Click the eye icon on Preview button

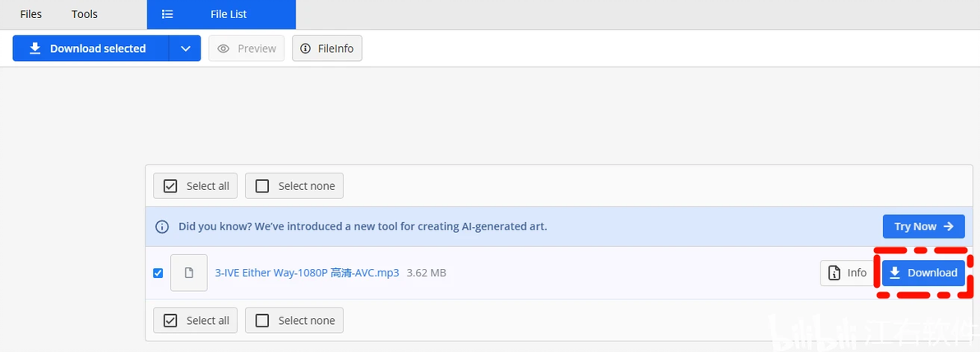(223, 49)
